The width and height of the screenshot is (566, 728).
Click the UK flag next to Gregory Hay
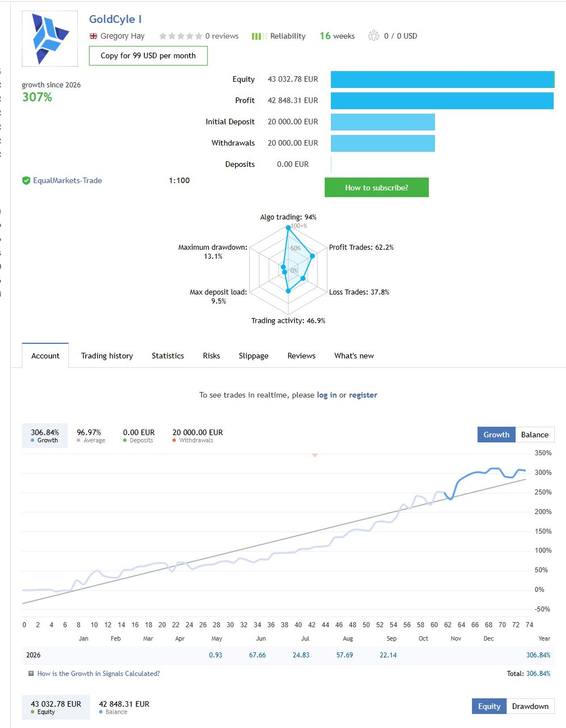[x=93, y=36]
